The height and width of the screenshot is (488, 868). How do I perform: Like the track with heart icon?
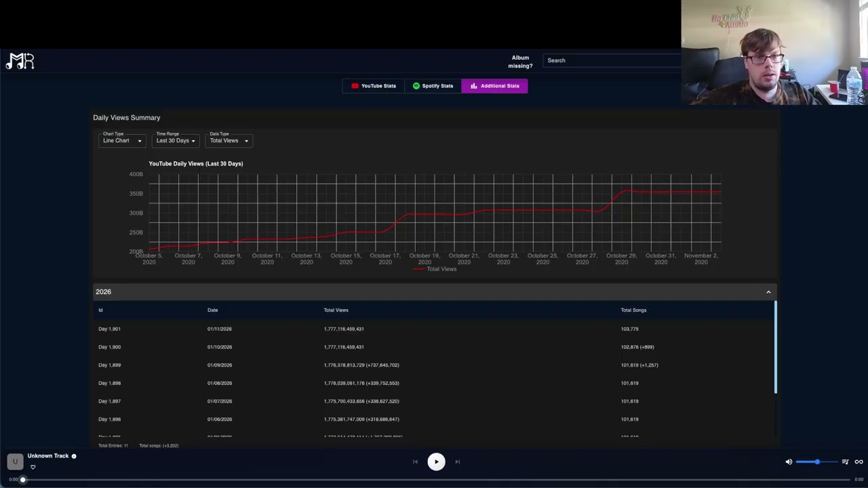[33, 467]
